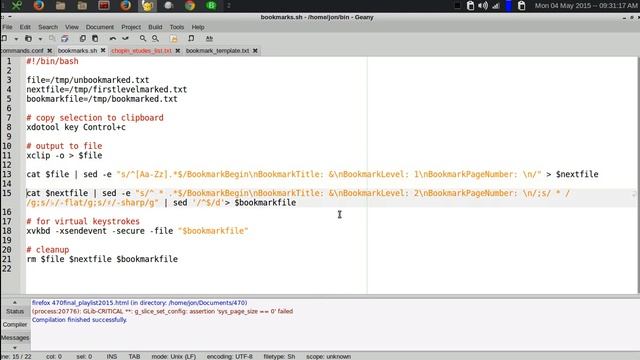
Task: Open the Tools menu
Action: (x=177, y=27)
